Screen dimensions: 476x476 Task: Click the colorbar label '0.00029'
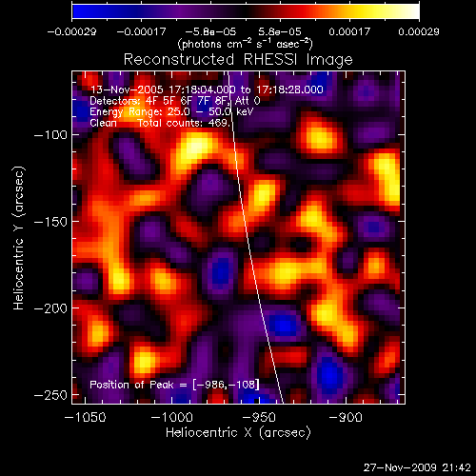(x=419, y=31)
